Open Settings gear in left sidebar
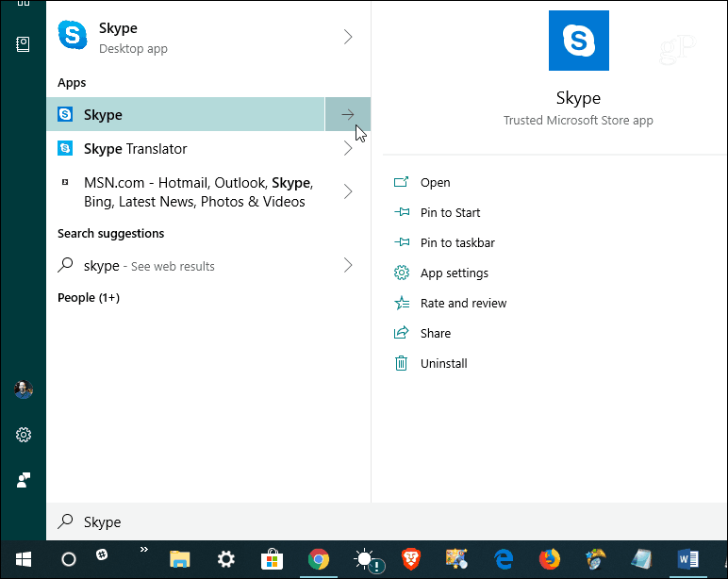Viewport: 728px width, 579px height. pyautogui.click(x=24, y=435)
